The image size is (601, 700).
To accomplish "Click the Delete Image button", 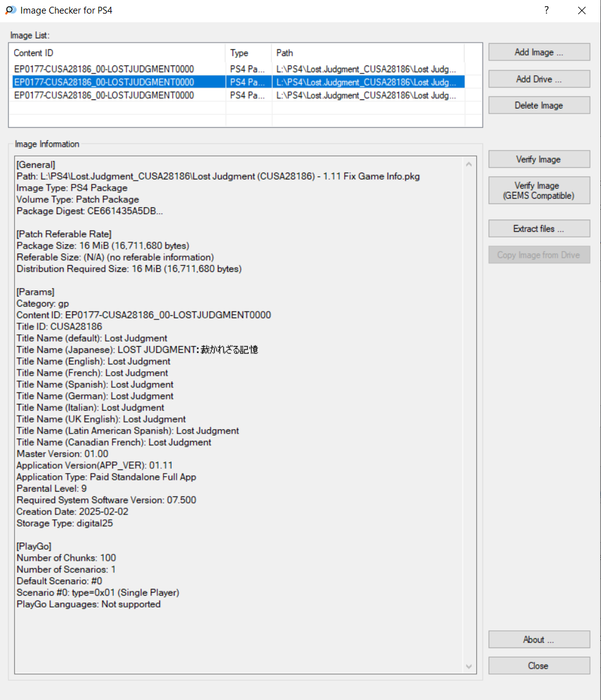I will (x=539, y=105).
